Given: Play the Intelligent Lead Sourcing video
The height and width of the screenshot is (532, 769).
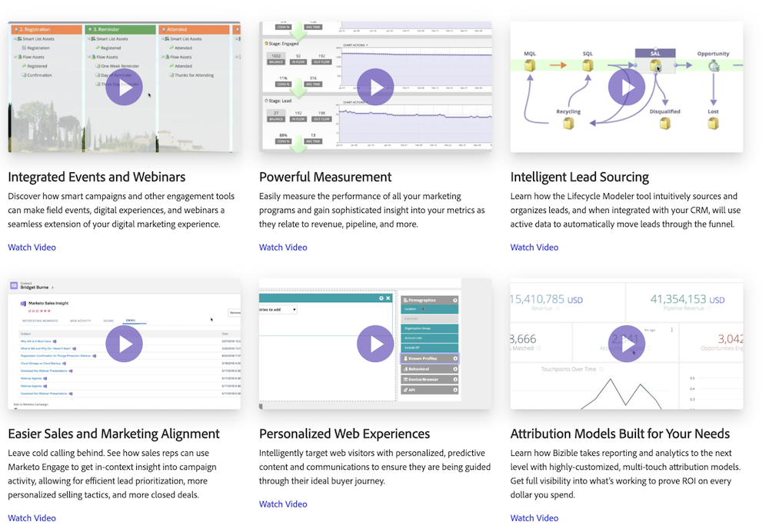Looking at the screenshot, I should pos(626,88).
